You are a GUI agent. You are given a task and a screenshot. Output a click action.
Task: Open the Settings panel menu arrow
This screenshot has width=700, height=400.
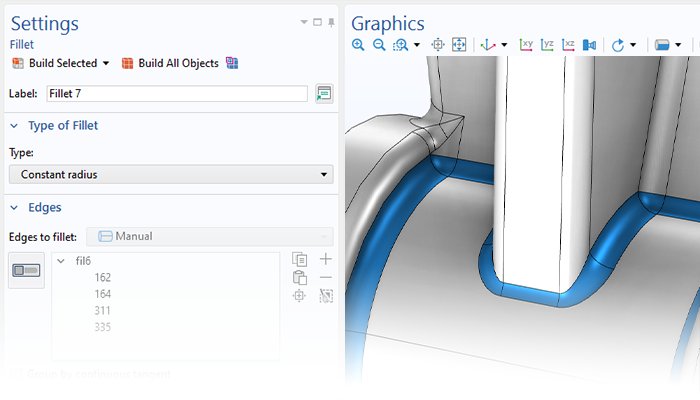[x=304, y=22]
